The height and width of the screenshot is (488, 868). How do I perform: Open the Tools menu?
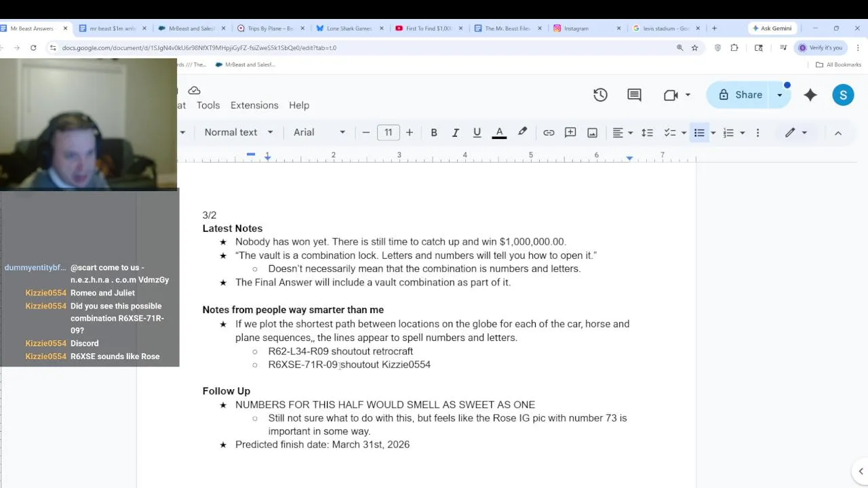(208, 105)
